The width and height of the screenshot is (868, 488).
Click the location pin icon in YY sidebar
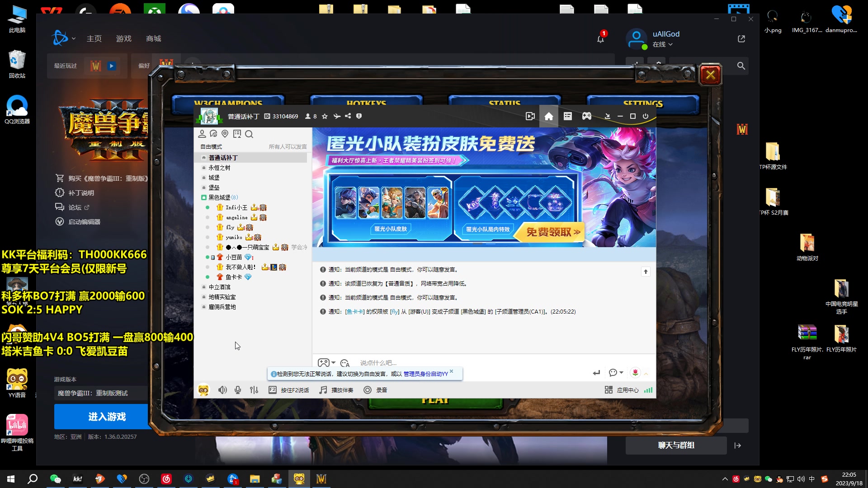click(225, 134)
